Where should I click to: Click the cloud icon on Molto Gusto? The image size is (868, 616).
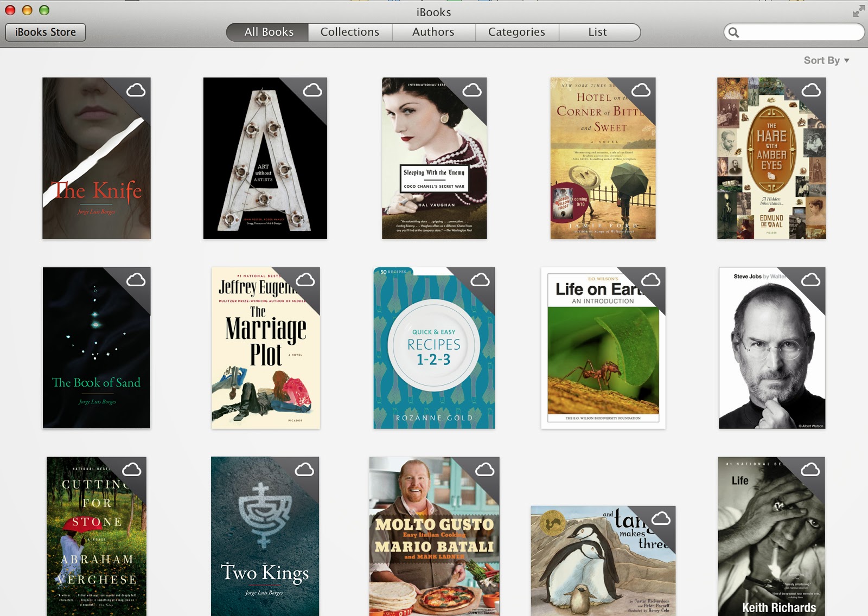pyautogui.click(x=484, y=470)
